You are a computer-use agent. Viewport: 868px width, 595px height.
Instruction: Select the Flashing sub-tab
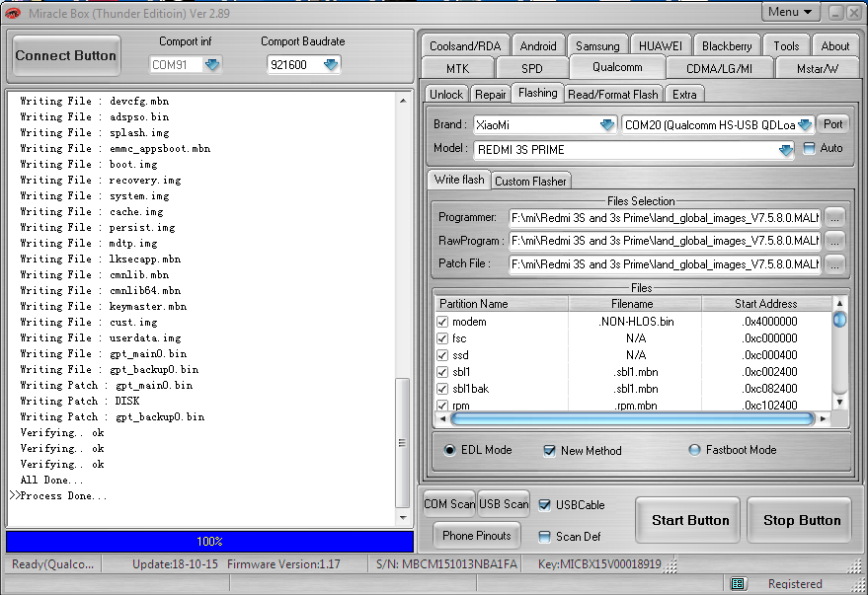[537, 93]
